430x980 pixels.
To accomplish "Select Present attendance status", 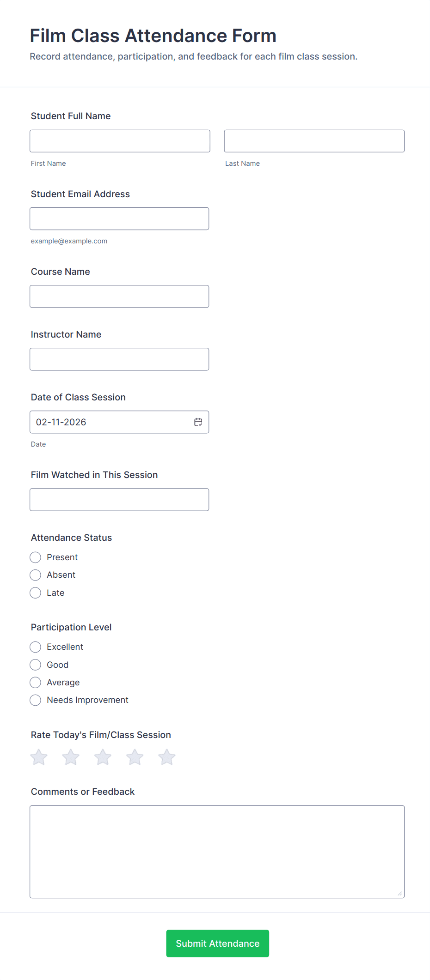I will [36, 557].
